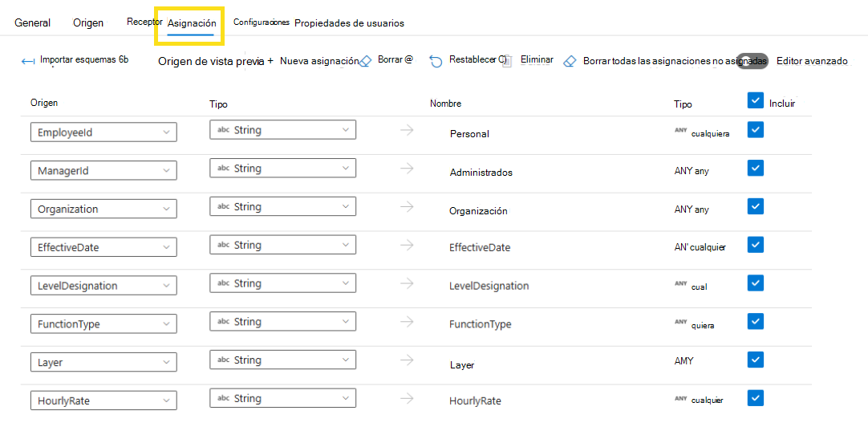Click the Eliminar trash icon
Screen dimensions: 868x427
(507, 61)
